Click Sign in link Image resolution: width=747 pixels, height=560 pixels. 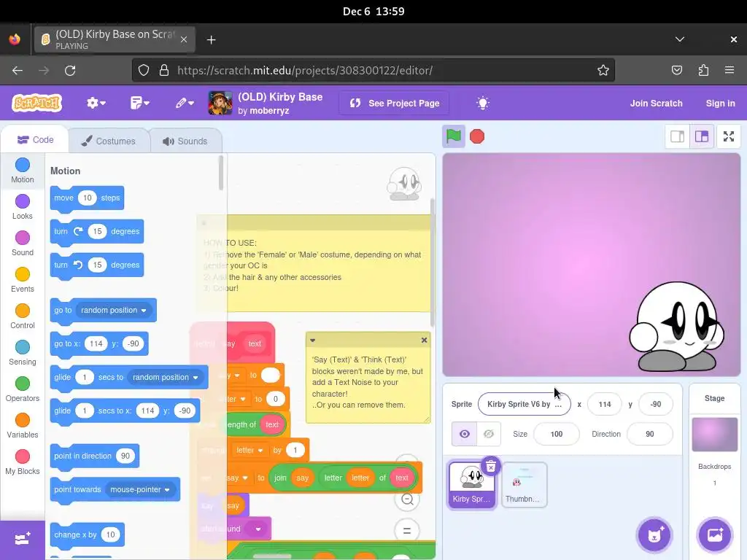click(x=720, y=104)
